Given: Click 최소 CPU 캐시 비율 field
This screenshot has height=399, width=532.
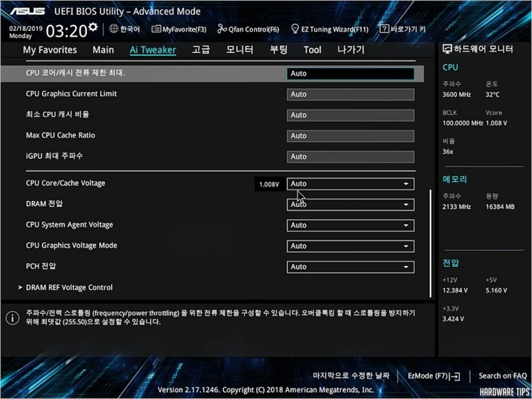Looking at the screenshot, I should click(x=351, y=115).
